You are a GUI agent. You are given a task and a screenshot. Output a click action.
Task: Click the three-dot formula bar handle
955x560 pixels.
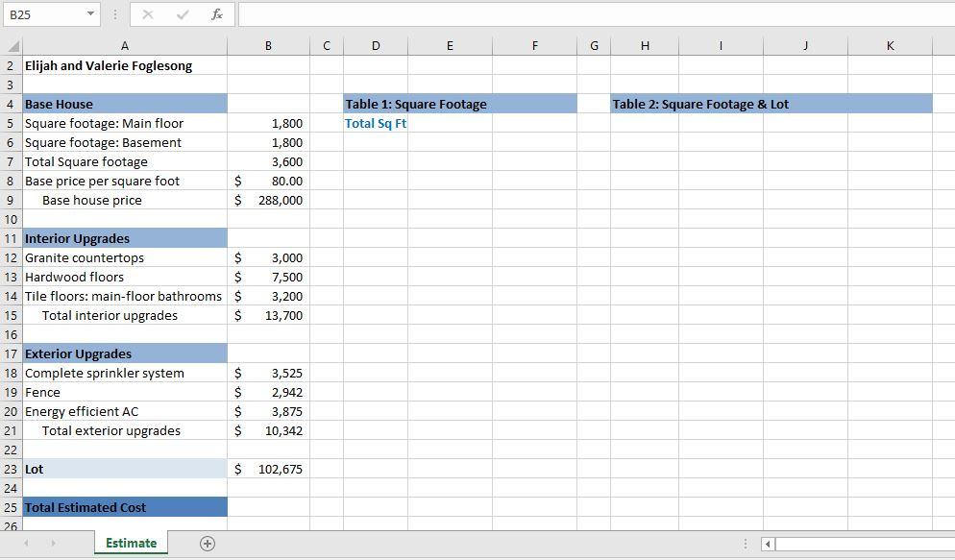tap(114, 14)
